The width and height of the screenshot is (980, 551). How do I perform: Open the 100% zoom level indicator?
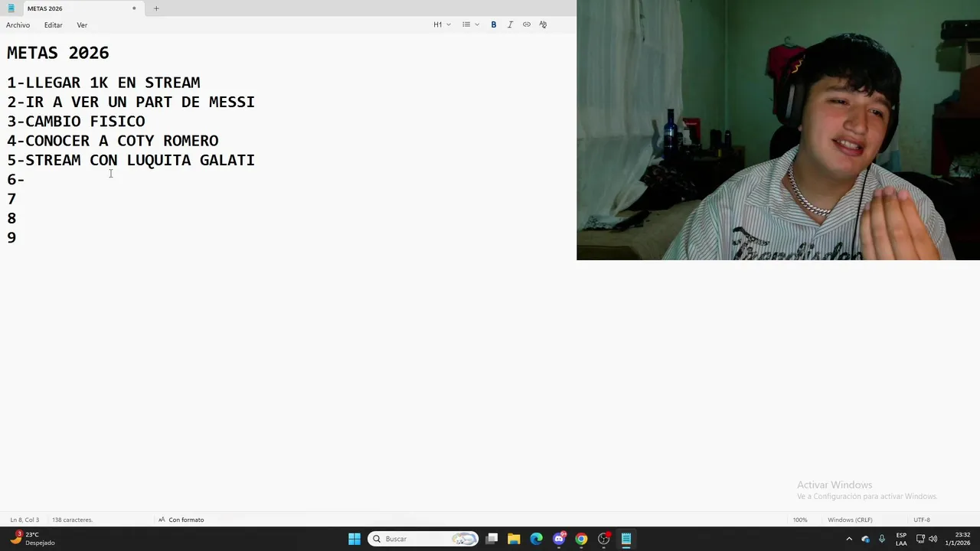800,520
